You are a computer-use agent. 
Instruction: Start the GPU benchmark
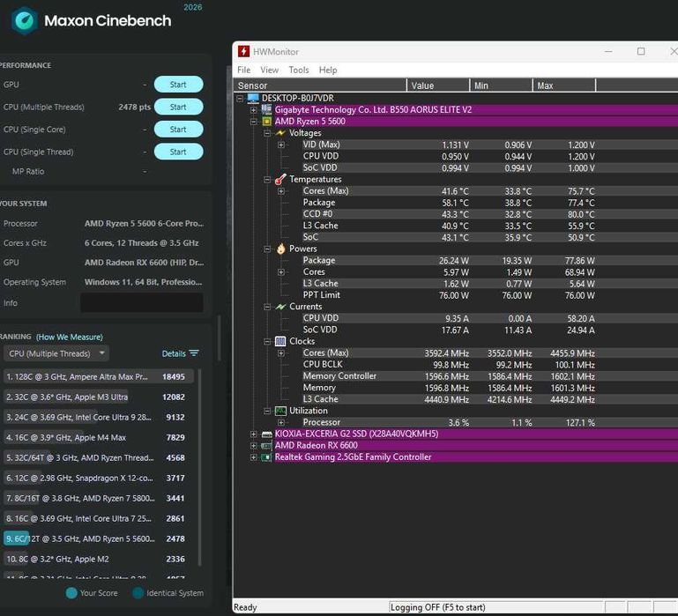pyautogui.click(x=178, y=85)
